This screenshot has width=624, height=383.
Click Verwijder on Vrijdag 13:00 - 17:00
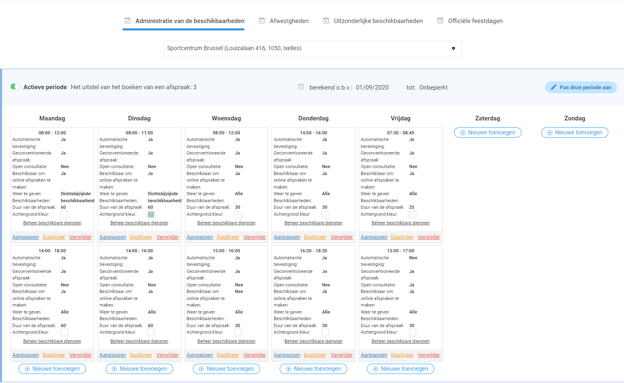429,355
